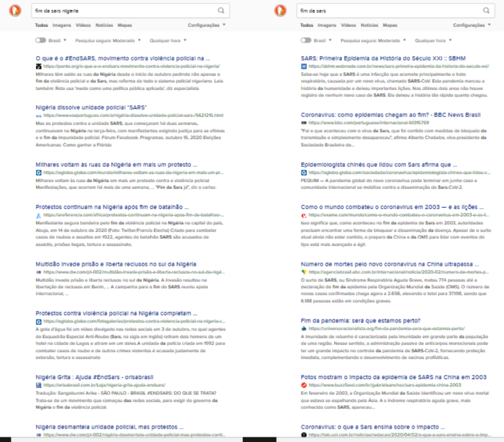Click right window search box 'fim da sars'

[396, 11]
